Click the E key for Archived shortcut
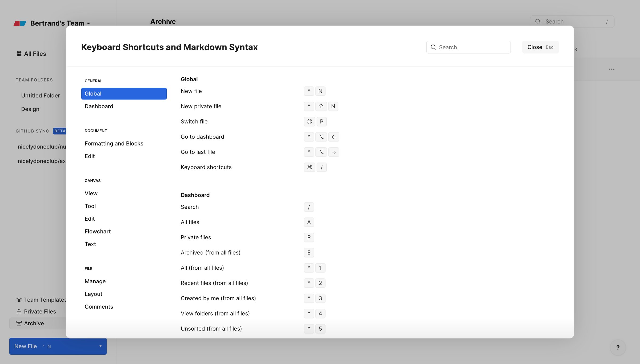640x364 pixels. click(309, 253)
